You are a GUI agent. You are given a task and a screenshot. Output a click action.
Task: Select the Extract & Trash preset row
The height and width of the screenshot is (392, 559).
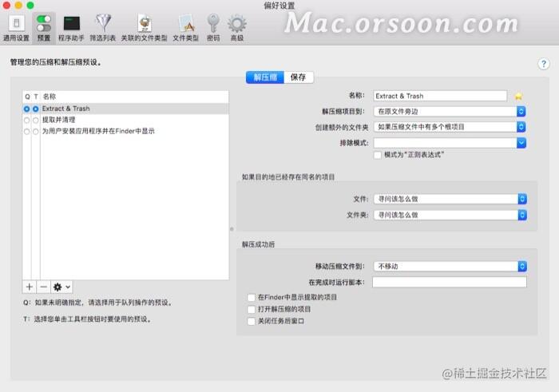[x=125, y=109]
